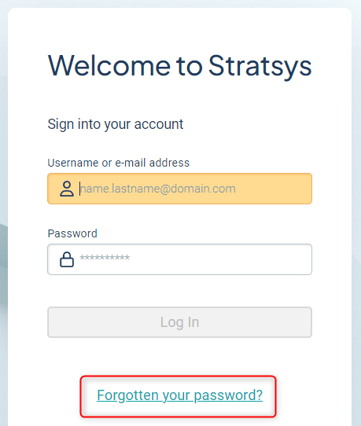Click the padlock icon in password field

(x=67, y=259)
